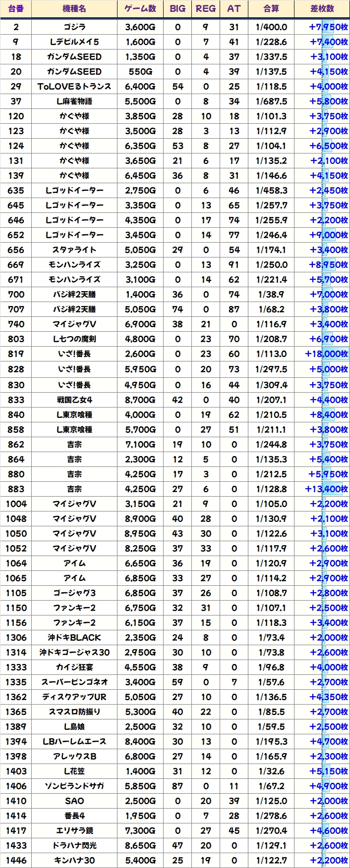This screenshot has height=868, width=350.
Task: Select the 沖ドキBLACK machine name
Action: coord(74,638)
